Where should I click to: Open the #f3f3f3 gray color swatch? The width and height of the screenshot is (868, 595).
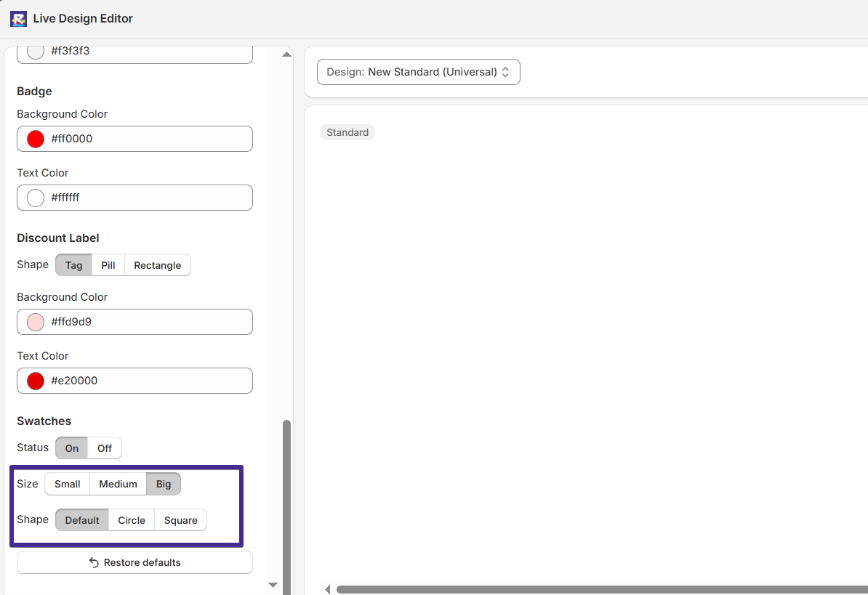(x=36, y=51)
